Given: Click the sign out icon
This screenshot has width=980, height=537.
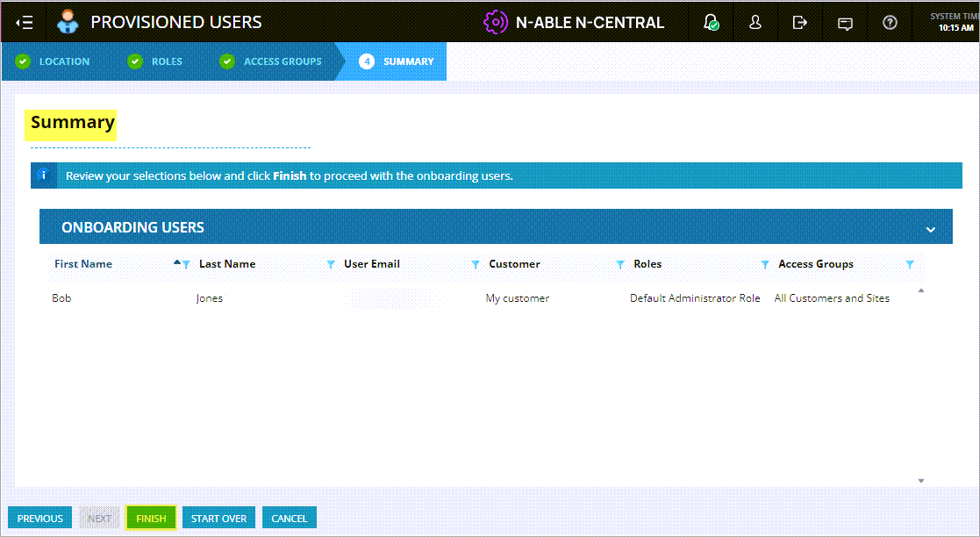Looking at the screenshot, I should pos(799,23).
